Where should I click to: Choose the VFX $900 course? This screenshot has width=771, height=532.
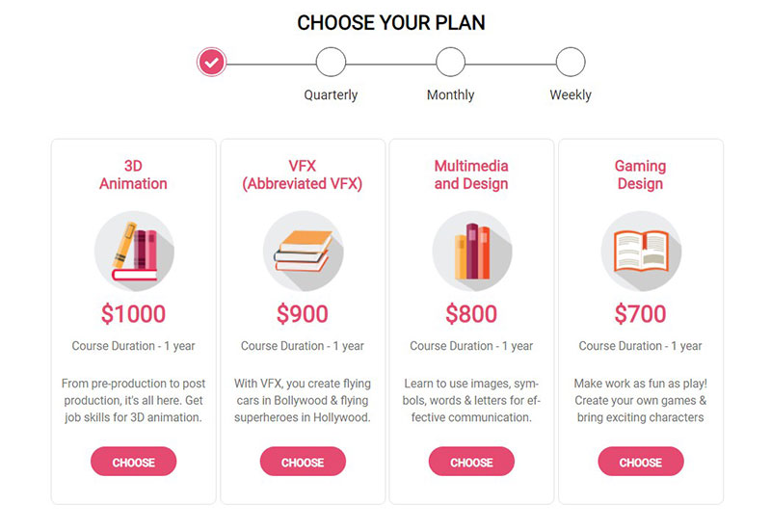tap(303, 462)
